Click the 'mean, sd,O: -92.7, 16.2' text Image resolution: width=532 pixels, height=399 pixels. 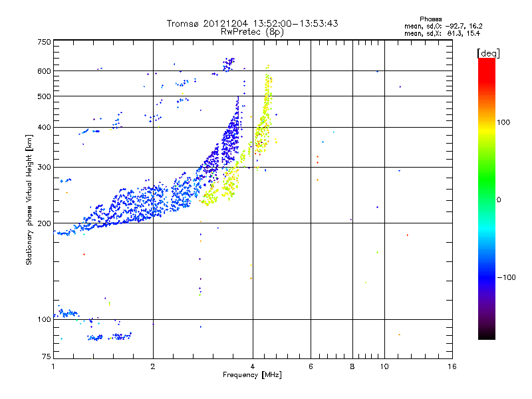point(443,26)
